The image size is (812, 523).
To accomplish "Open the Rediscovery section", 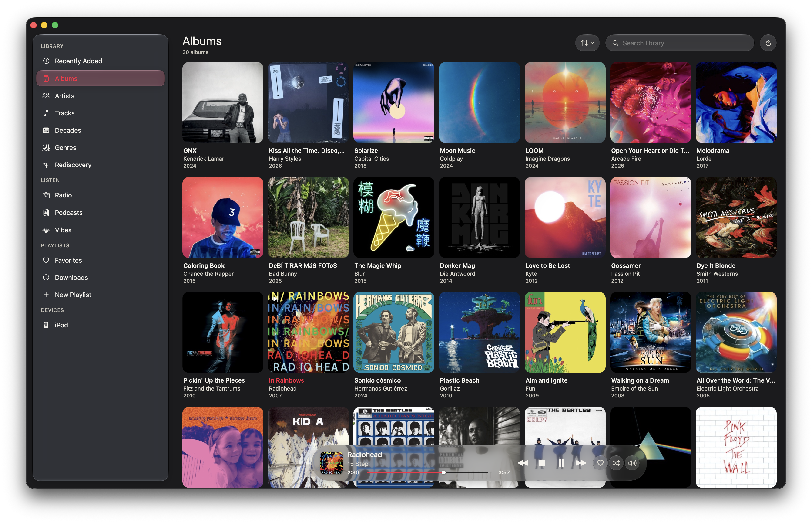I will tap(101, 165).
